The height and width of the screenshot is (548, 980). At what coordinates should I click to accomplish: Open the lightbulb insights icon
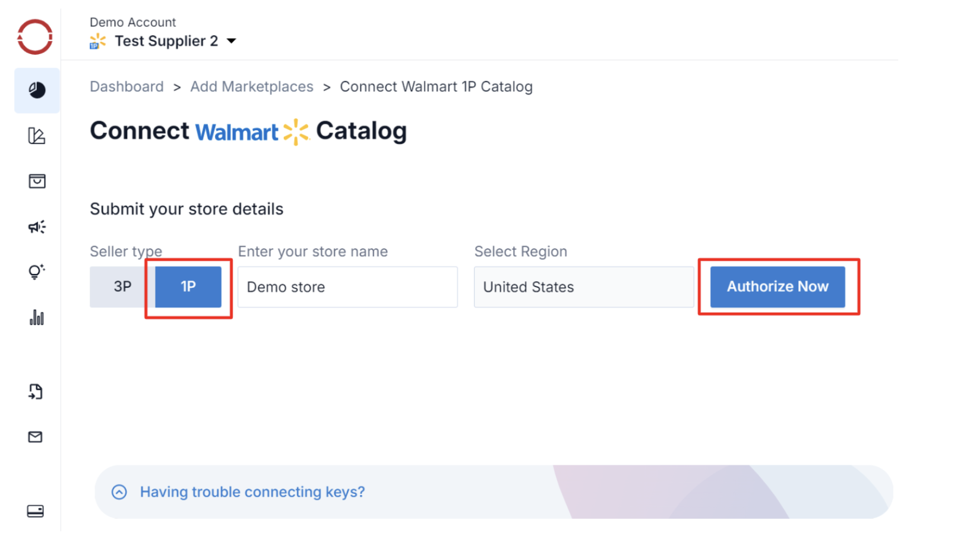coord(37,272)
